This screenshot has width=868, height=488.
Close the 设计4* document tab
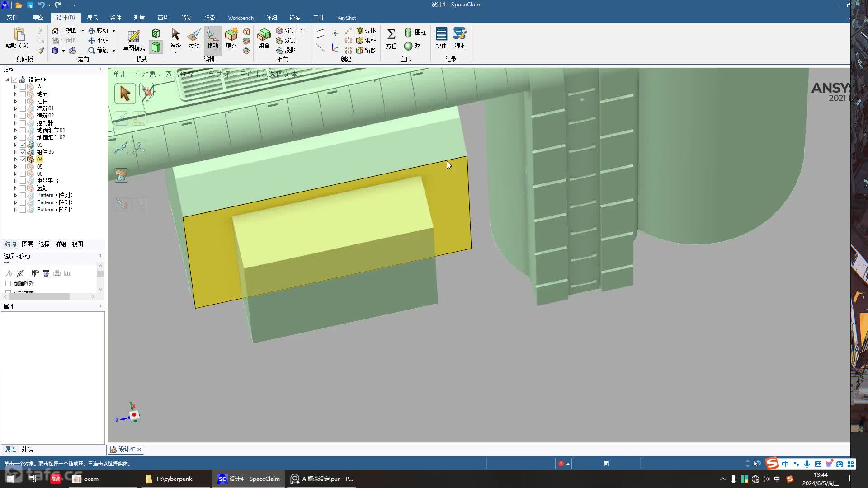pos(139,450)
